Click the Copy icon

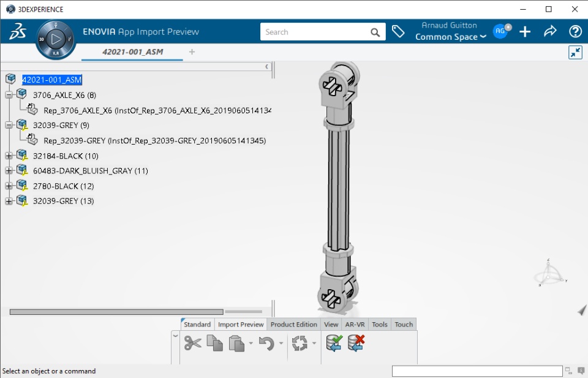point(215,343)
